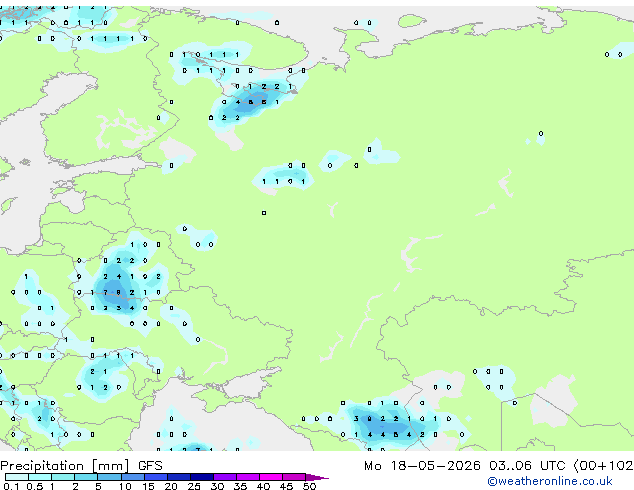The width and height of the screenshot is (634, 490).
Task: Click the 0.1–0.5 mm lightest legend swatch
Action: click(x=17, y=477)
